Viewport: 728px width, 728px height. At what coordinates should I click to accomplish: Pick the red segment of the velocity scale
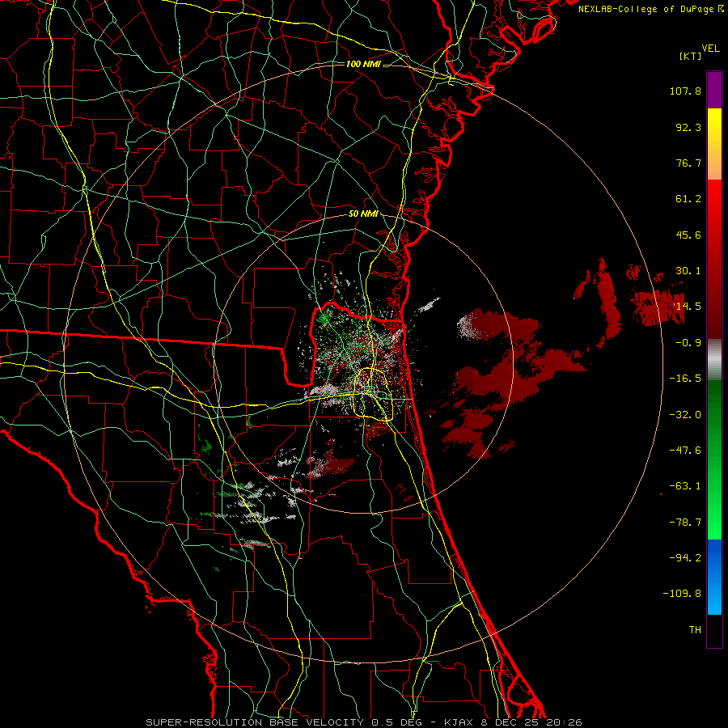714,259
